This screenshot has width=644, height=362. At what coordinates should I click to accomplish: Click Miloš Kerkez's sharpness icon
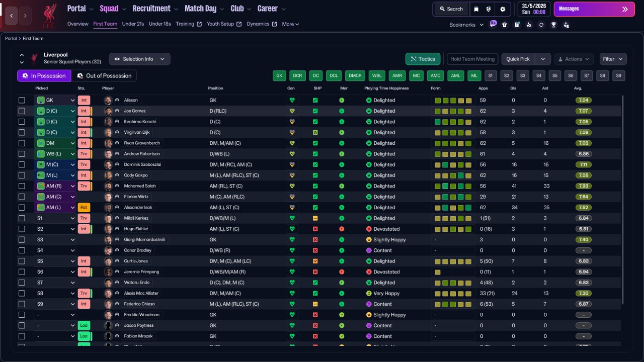[315, 218]
